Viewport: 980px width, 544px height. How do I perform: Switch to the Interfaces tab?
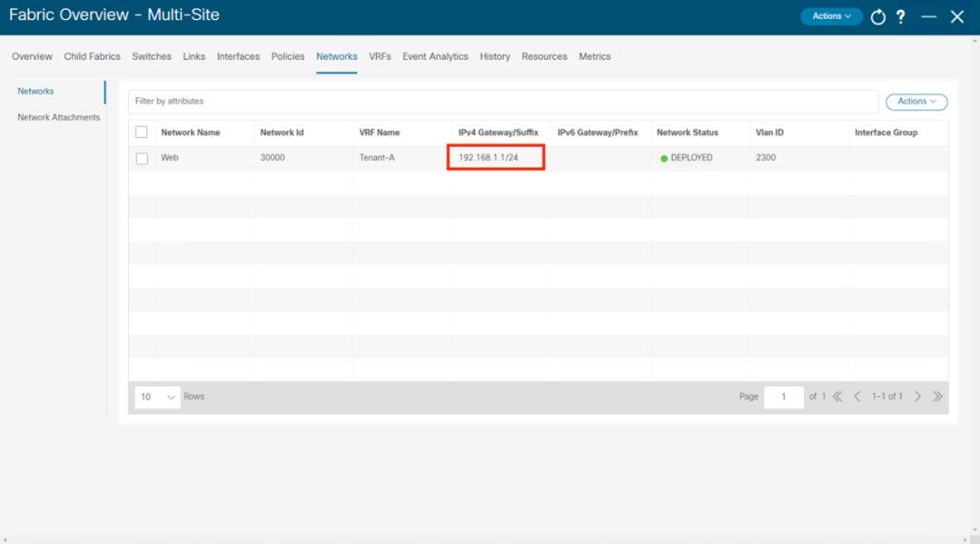coord(238,56)
